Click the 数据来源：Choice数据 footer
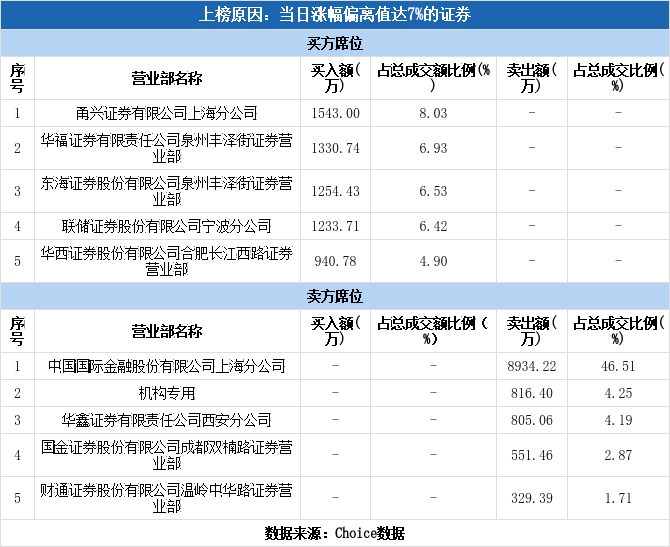 coord(335,533)
